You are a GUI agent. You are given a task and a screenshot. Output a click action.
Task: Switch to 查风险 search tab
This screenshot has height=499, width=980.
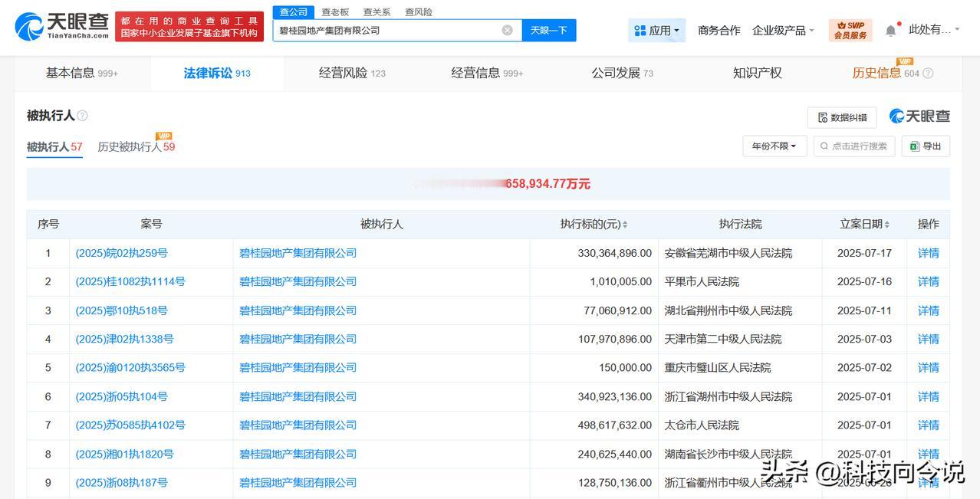pyautogui.click(x=419, y=12)
